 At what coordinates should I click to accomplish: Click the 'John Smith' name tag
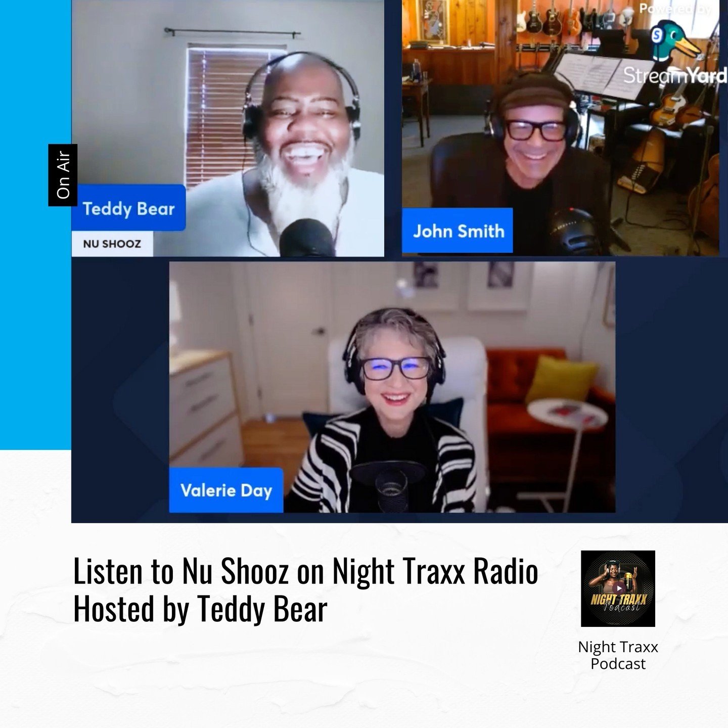pyautogui.click(x=458, y=231)
